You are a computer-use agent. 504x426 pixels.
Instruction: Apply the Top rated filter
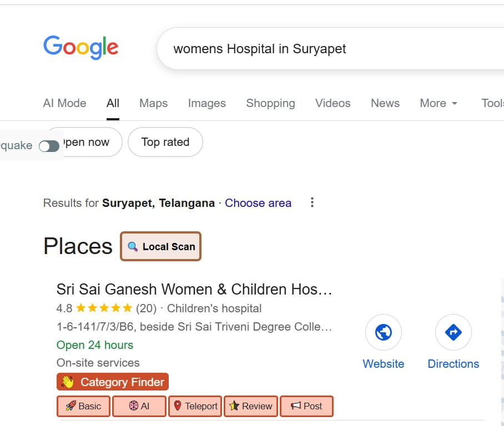[165, 142]
